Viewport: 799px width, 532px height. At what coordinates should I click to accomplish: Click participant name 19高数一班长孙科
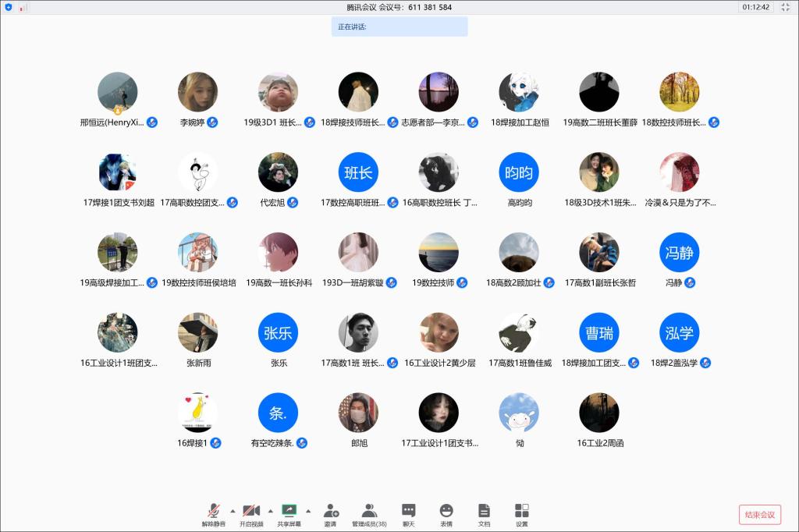(x=279, y=283)
